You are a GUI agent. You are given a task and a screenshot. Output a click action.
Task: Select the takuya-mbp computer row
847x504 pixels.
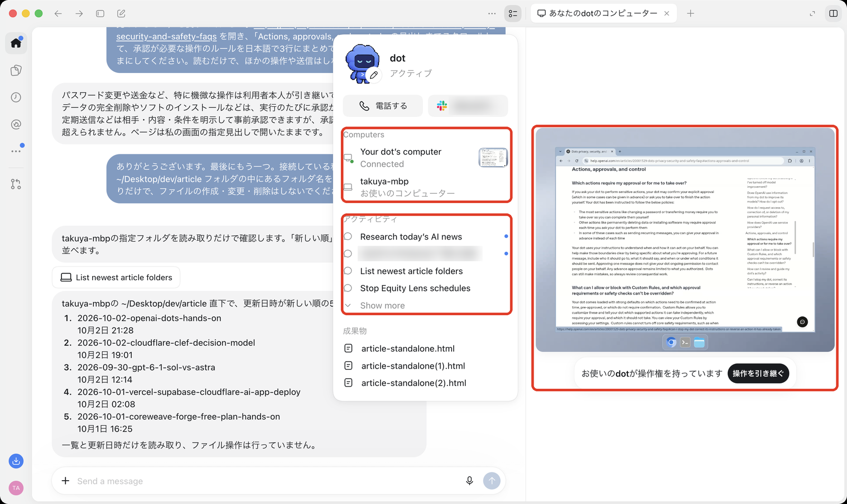(x=426, y=187)
